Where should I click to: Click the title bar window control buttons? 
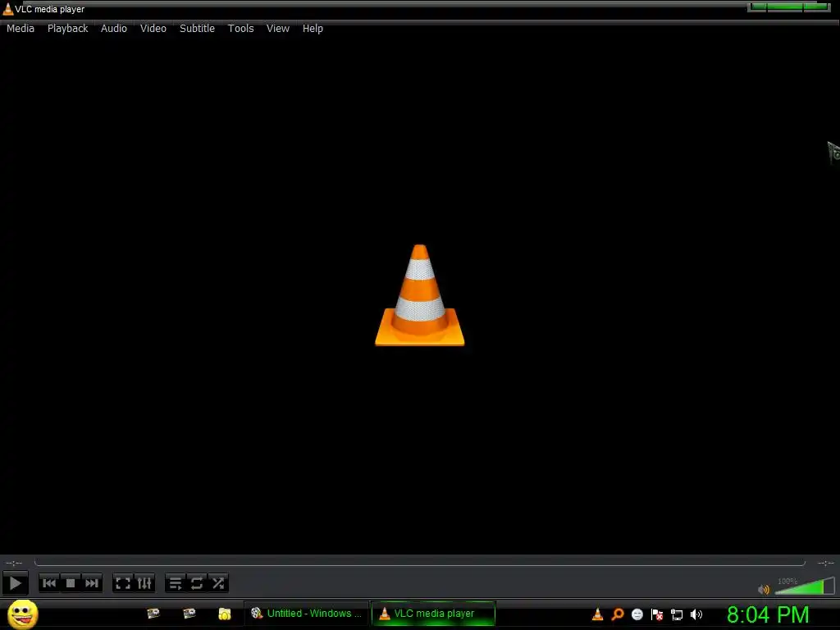coord(788,7)
